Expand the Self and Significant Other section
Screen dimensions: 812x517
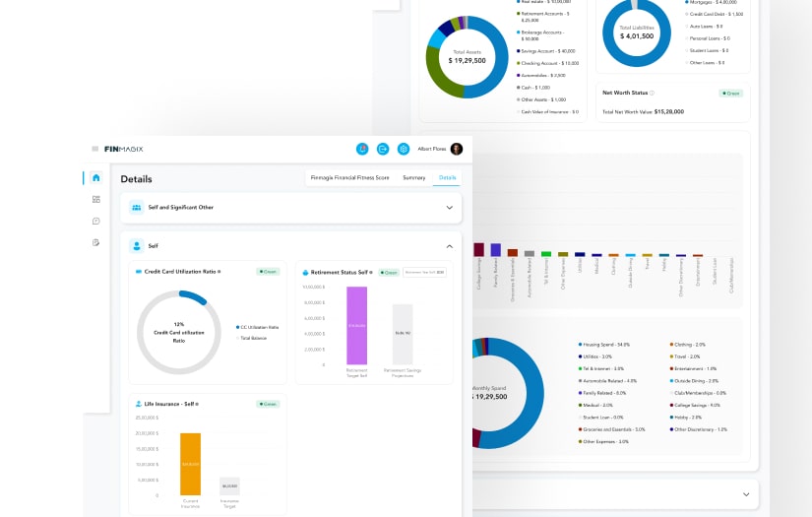pos(449,208)
